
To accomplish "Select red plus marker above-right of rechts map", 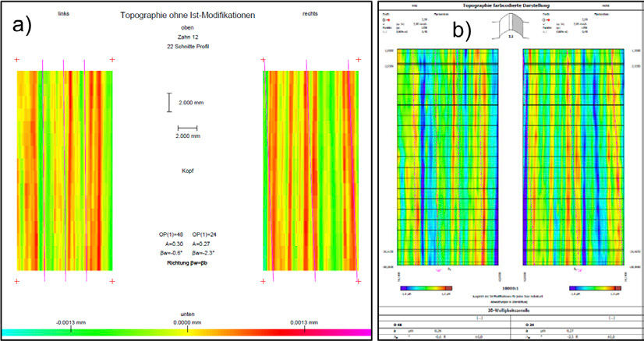I will (359, 60).
